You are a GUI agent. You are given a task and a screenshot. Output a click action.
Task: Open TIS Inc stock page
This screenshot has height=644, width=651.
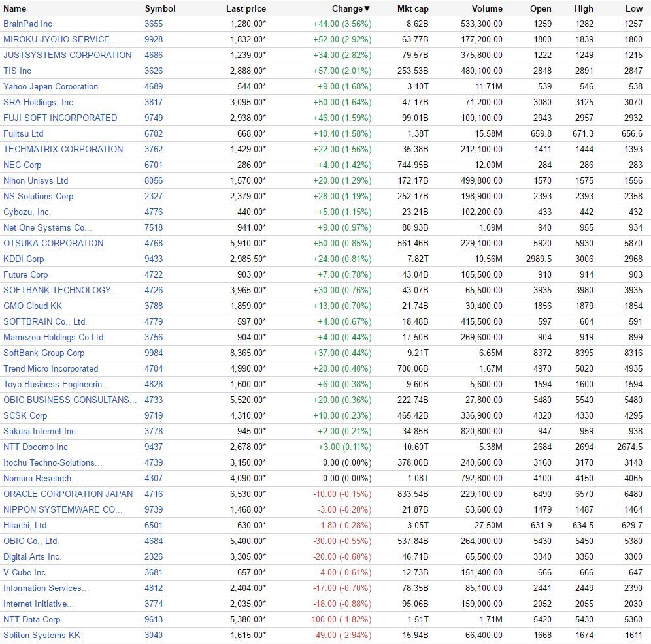tap(17, 71)
